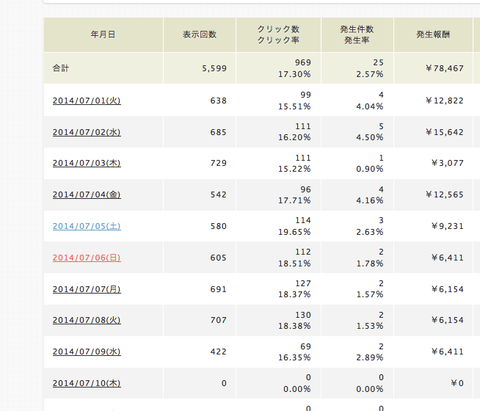Select occurrence rate 1.57%
Image resolution: width=480 pixels, height=411 pixels.
point(370,294)
